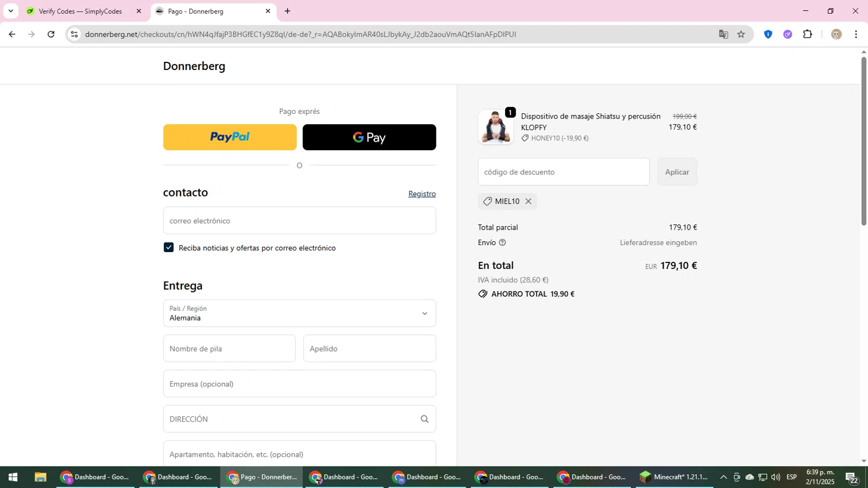Open site information icon in address bar

[74, 34]
